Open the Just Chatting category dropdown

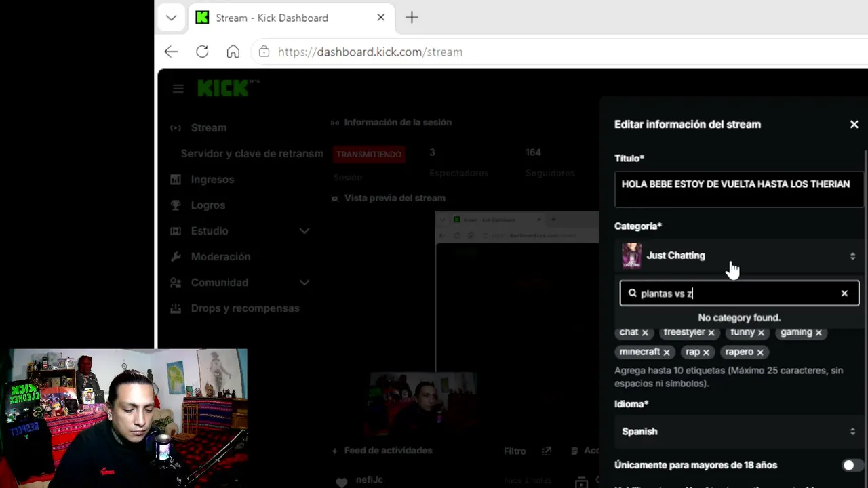739,256
